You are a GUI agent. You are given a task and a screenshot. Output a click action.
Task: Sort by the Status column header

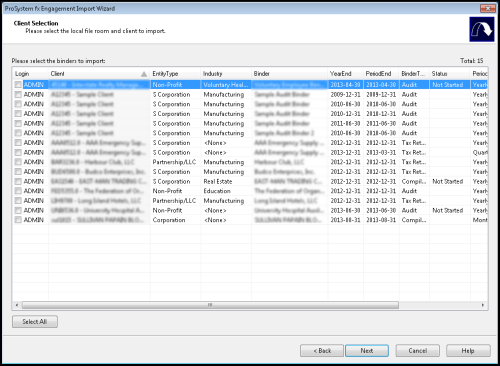click(450, 74)
